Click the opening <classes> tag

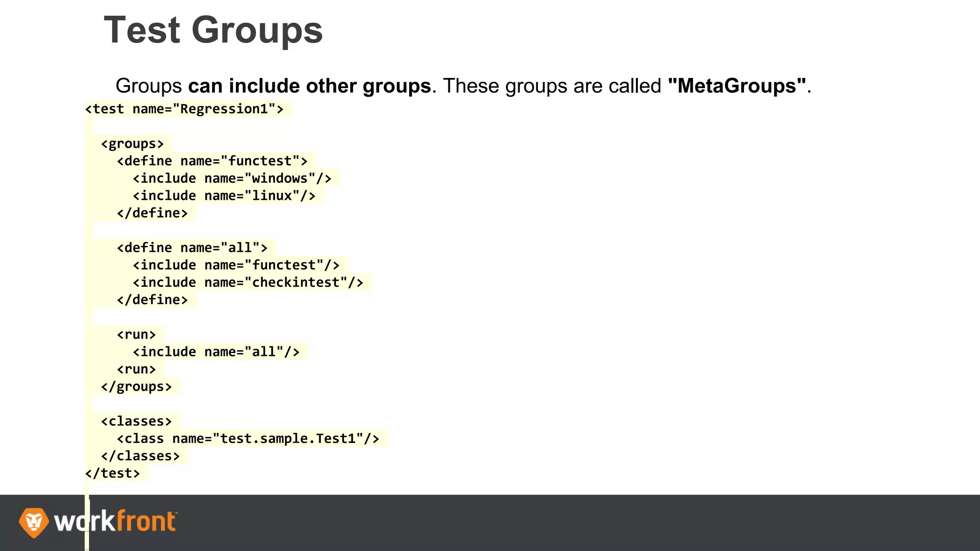(x=136, y=421)
